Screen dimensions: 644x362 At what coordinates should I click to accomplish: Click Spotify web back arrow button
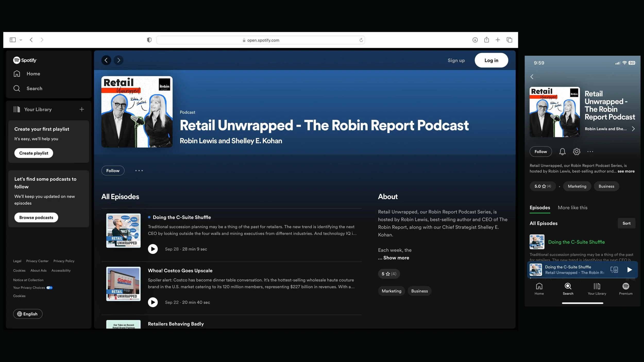point(106,60)
